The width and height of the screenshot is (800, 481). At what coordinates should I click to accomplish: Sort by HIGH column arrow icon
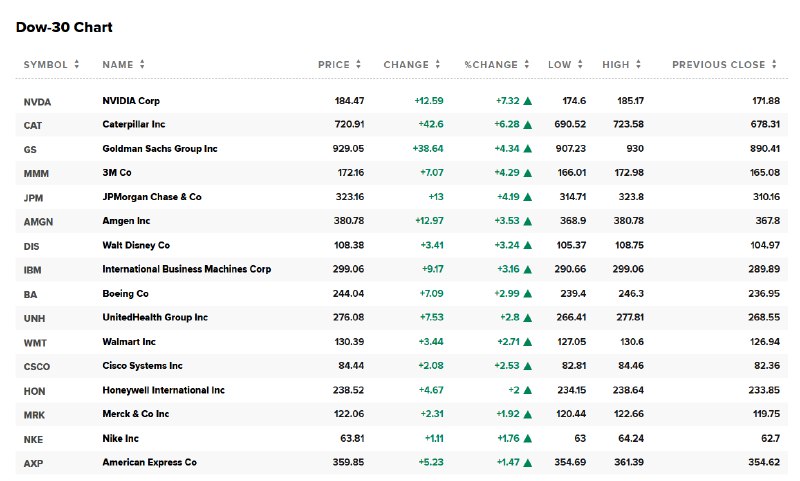pyautogui.click(x=639, y=65)
